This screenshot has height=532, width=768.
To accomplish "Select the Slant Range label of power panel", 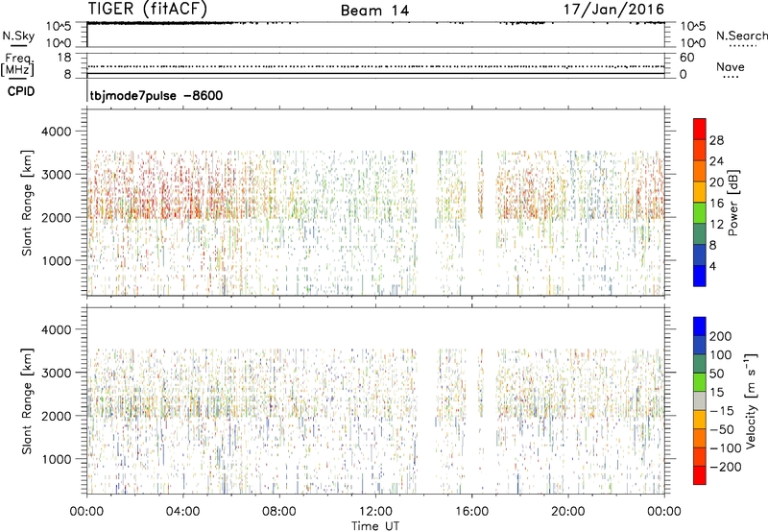I will coord(27,203).
